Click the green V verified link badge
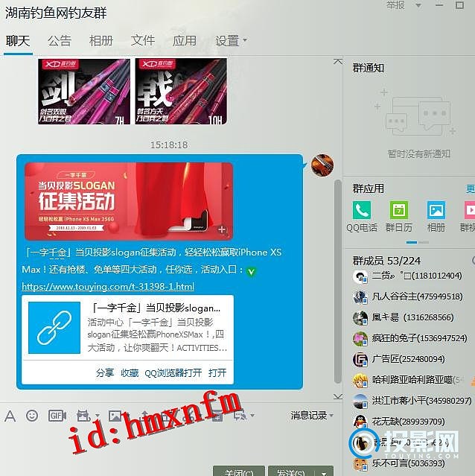Screen dimensions: 475x476 (x=251, y=271)
